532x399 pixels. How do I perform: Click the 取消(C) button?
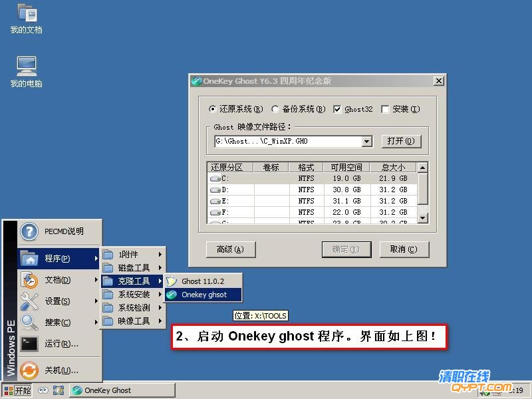(404, 250)
